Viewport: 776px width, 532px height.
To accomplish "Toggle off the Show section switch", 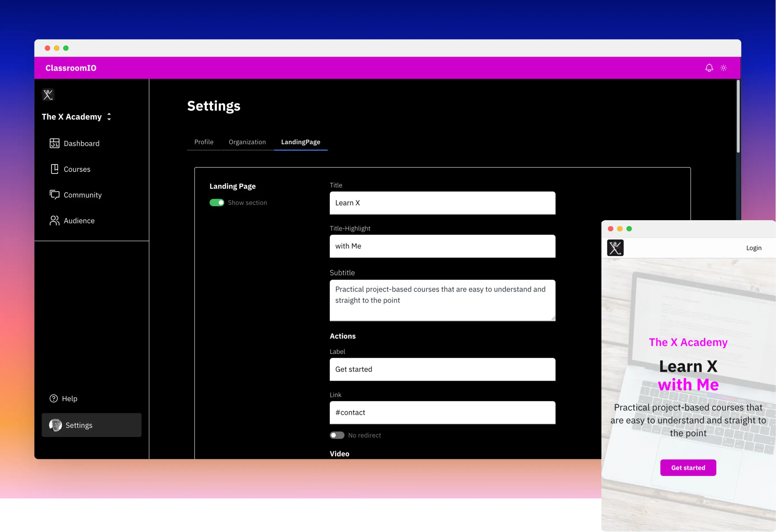I will click(217, 203).
